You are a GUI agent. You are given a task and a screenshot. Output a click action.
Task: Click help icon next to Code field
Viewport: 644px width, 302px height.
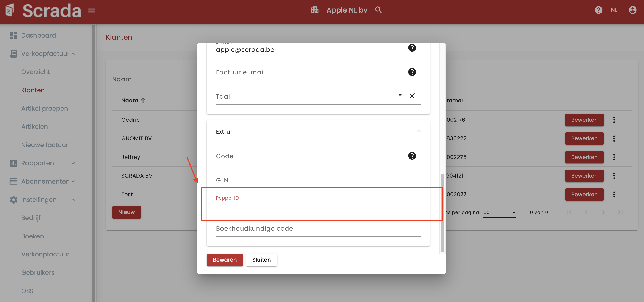412,156
